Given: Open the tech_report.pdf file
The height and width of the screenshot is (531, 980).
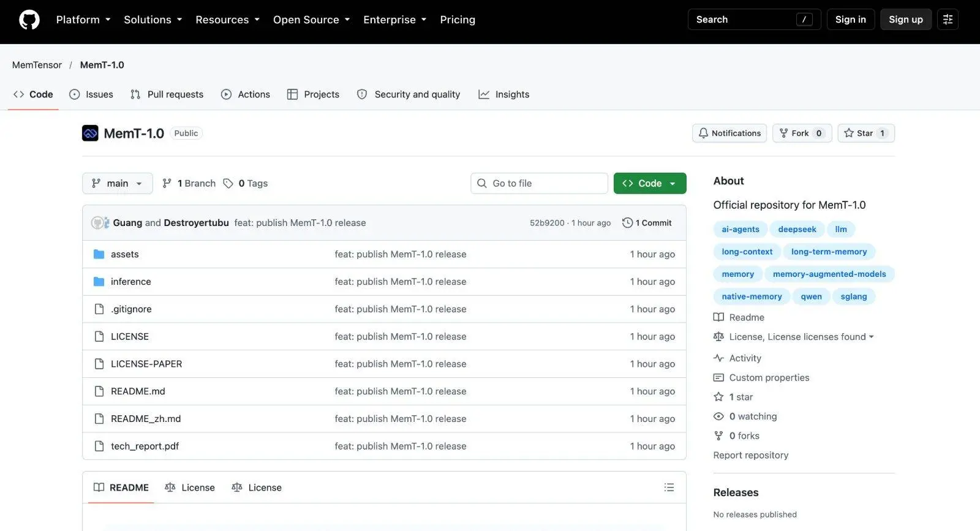Looking at the screenshot, I should click(145, 446).
